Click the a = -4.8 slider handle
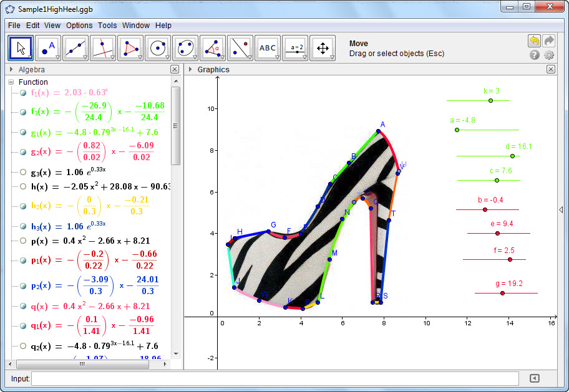569x392 pixels. [x=457, y=130]
